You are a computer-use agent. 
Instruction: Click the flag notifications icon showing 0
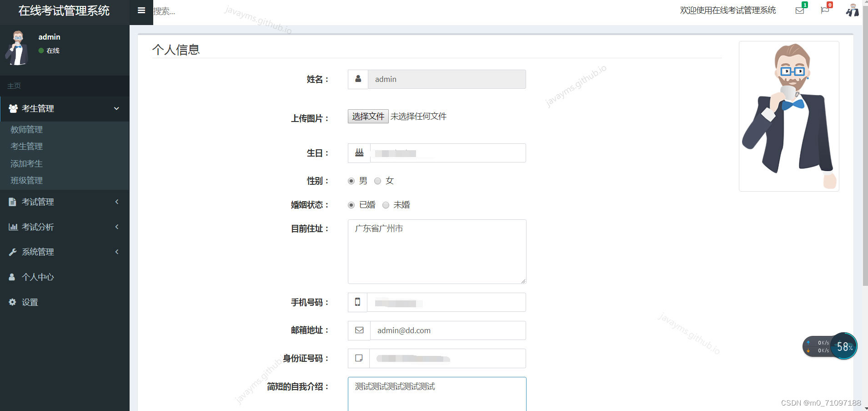pos(825,10)
